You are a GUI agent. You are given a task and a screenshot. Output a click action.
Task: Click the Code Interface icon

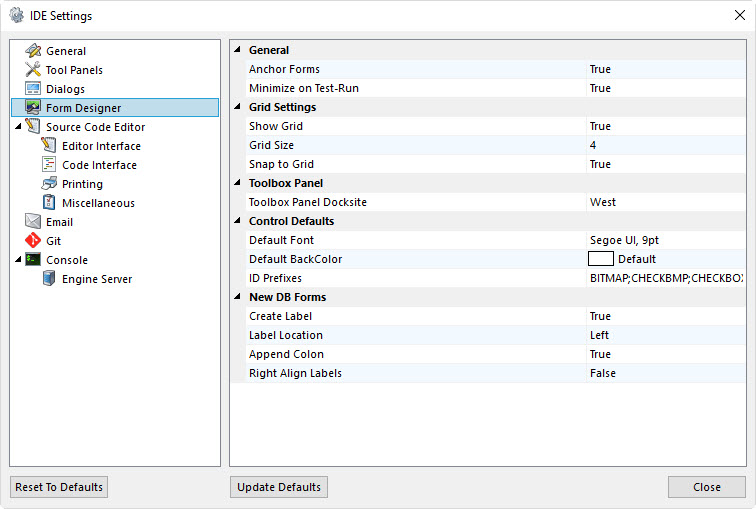pyautogui.click(x=49, y=164)
